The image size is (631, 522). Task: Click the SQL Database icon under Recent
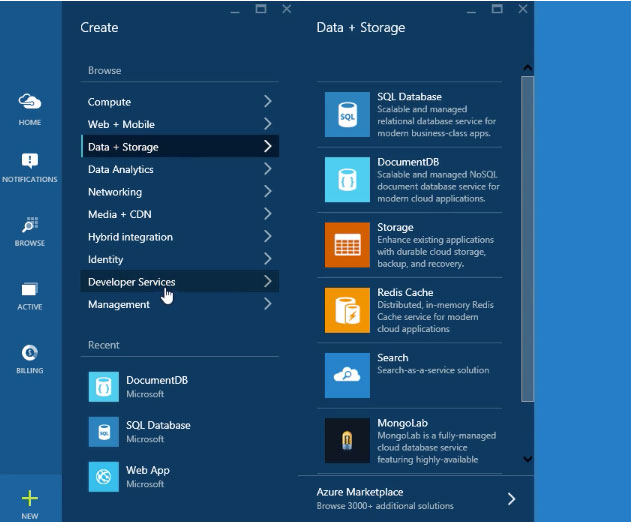(x=103, y=432)
